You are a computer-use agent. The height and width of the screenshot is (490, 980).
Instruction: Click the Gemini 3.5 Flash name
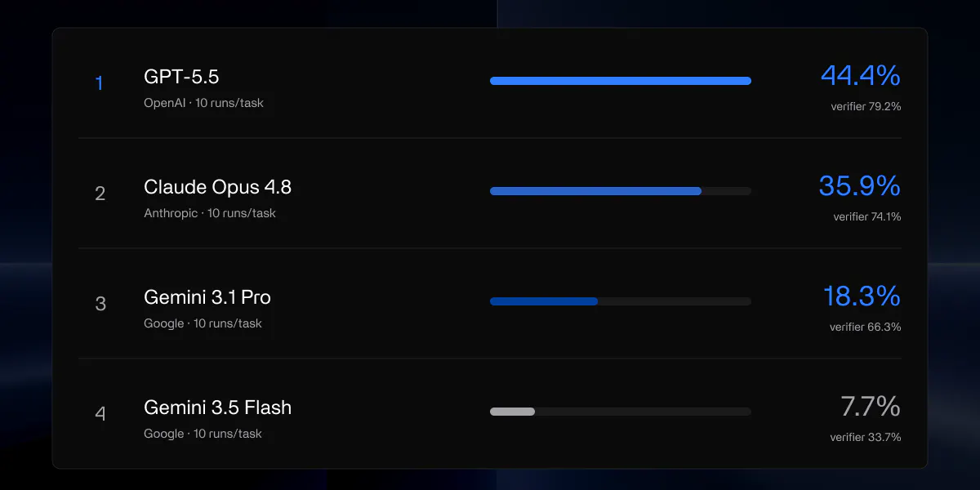217,408
